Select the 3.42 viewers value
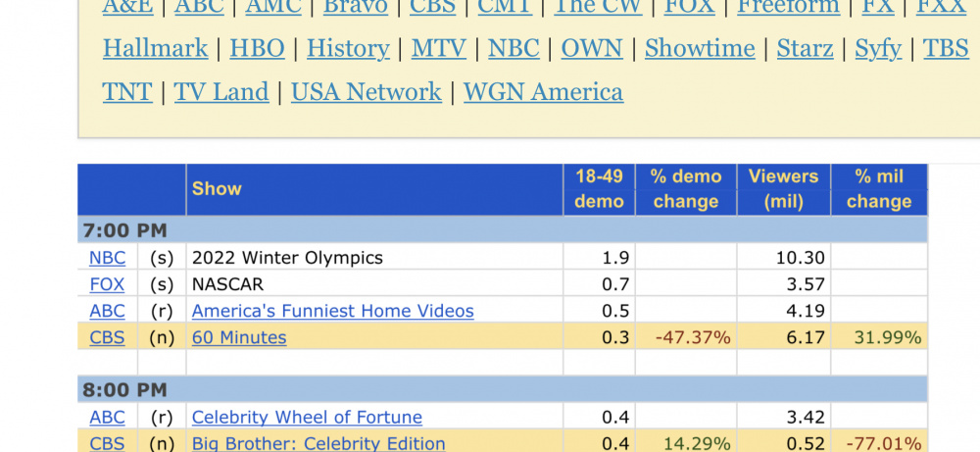Screen dimensions: 980x452 coord(806,417)
